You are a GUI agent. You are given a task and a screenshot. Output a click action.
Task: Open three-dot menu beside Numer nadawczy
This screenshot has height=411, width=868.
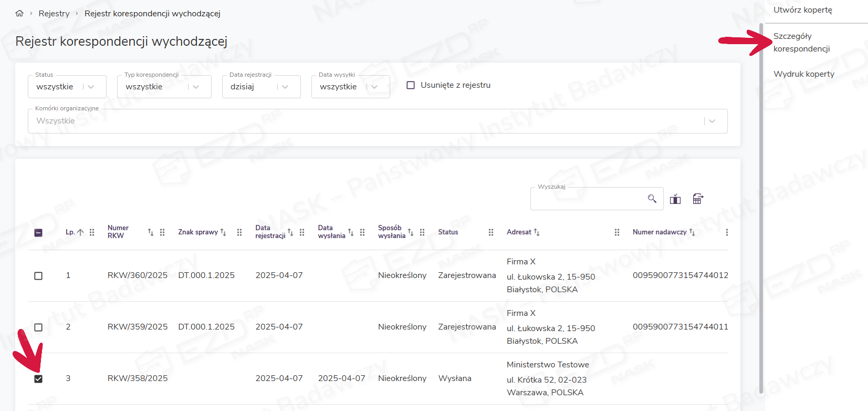727,232
